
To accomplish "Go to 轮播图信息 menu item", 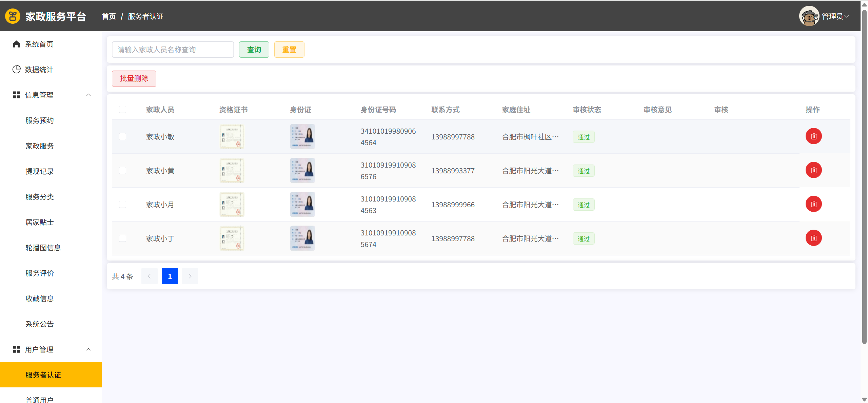I will point(43,248).
